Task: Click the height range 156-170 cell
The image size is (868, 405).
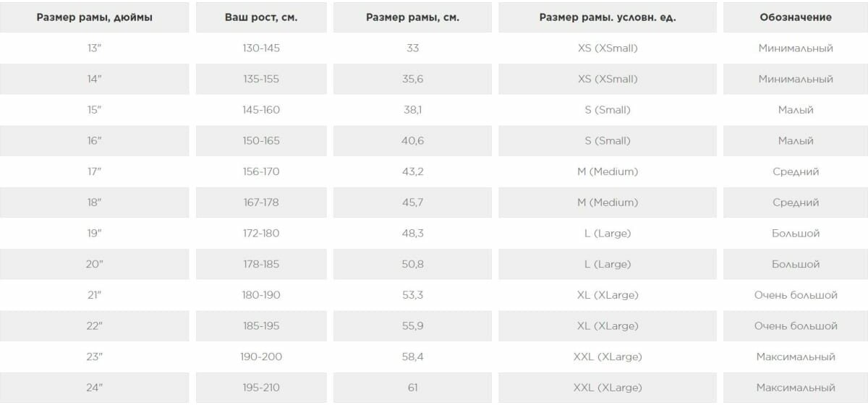Action: 261,172
